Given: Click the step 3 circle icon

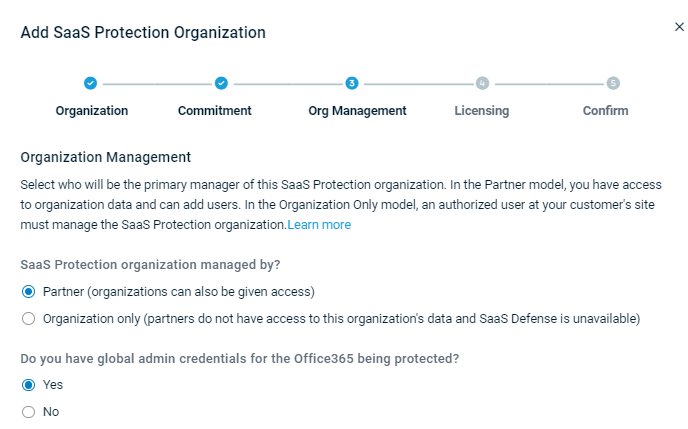Looking at the screenshot, I should (x=351, y=83).
